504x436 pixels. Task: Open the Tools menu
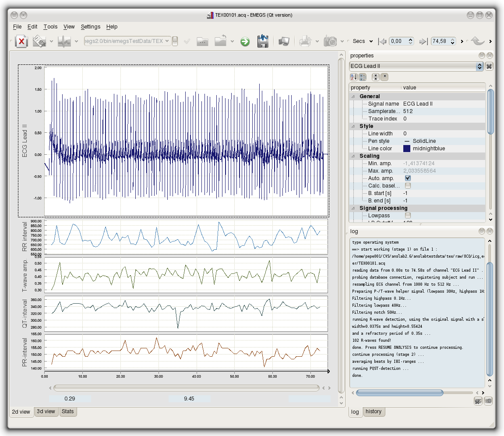click(50, 27)
